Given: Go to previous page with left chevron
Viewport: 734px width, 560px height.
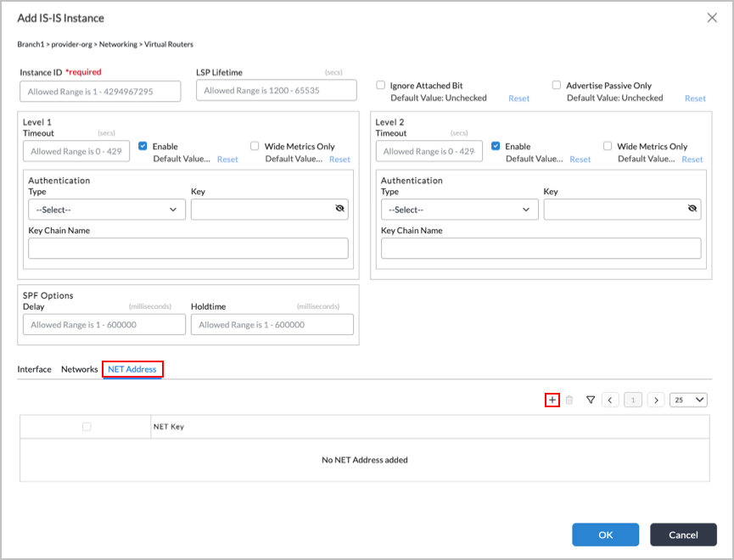Looking at the screenshot, I should click(x=610, y=400).
